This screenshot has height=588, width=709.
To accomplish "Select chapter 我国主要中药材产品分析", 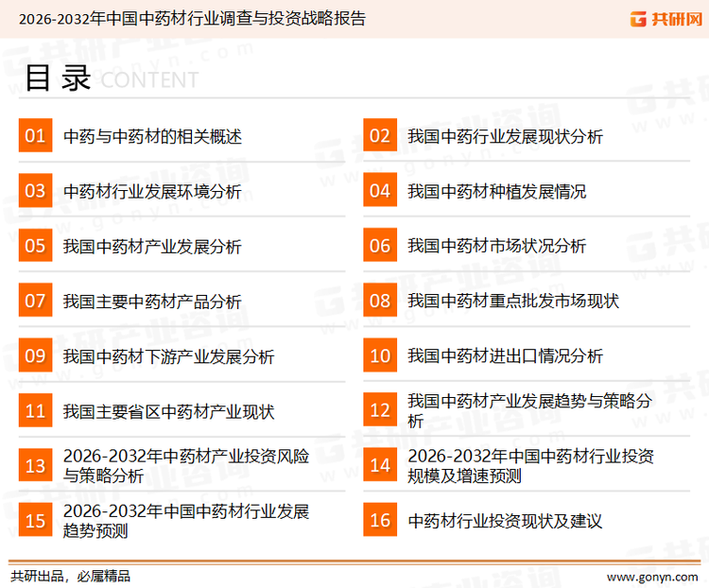I will tap(152, 302).
